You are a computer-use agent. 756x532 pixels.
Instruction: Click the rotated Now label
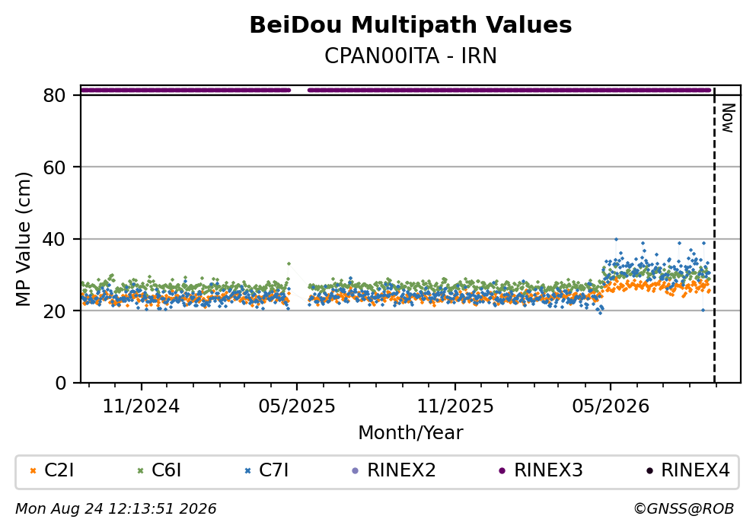coord(728,118)
